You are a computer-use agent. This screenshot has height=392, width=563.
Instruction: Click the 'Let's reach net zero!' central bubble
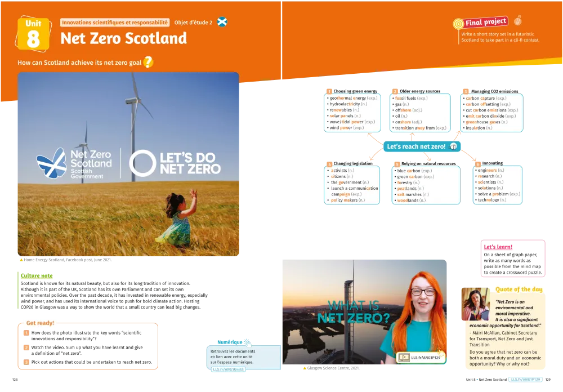click(416, 146)
